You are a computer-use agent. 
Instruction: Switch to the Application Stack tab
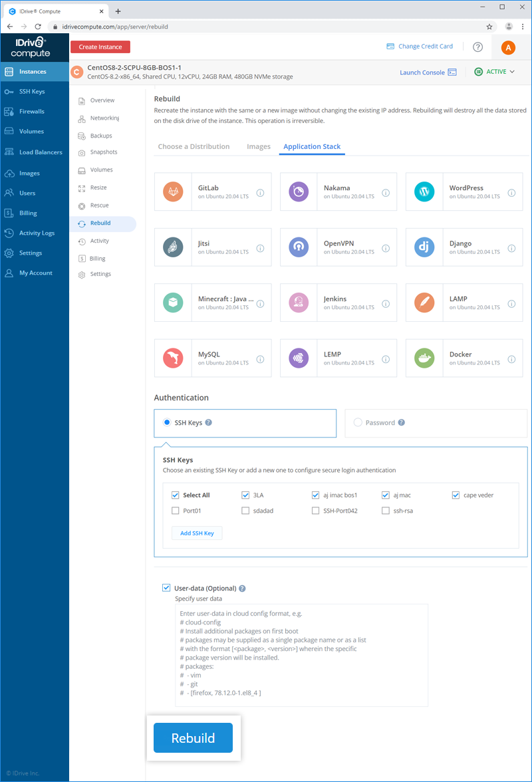coord(312,146)
